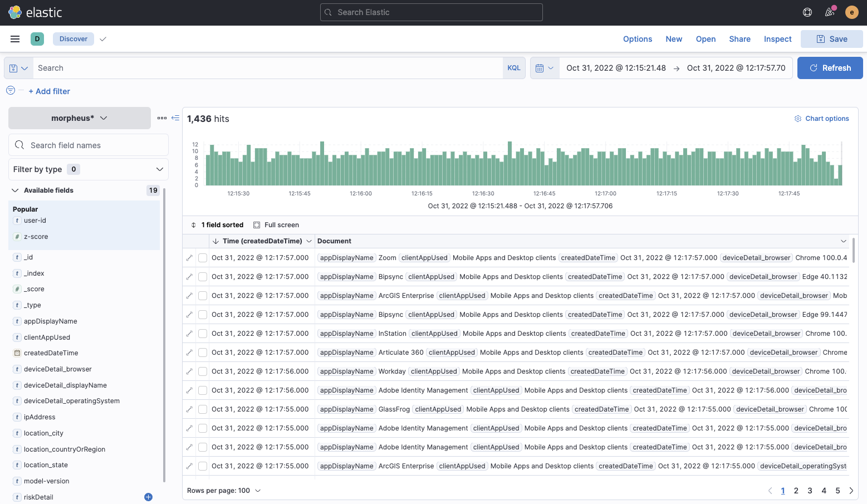Click New in top menu
This screenshot has width=867, height=504.
click(674, 39)
